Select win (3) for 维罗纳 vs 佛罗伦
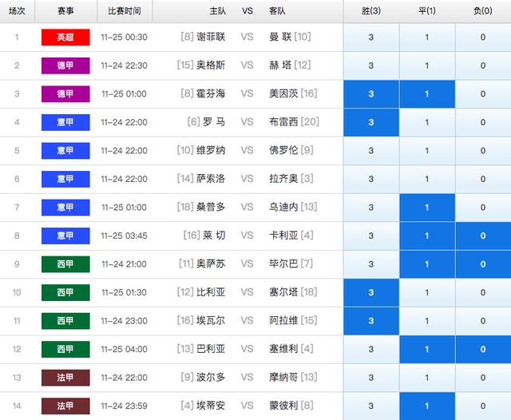 coord(371,151)
